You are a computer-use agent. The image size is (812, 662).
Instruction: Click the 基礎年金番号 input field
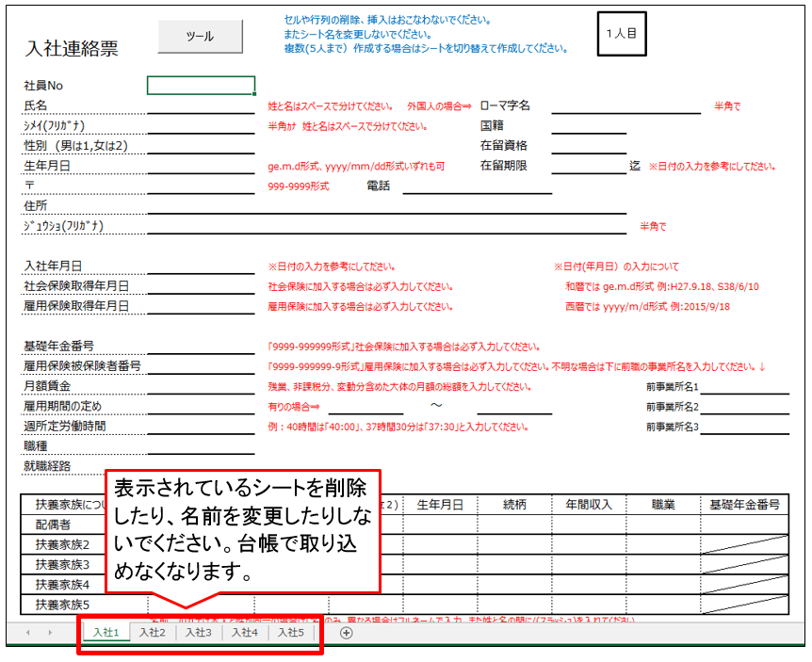[201, 347]
